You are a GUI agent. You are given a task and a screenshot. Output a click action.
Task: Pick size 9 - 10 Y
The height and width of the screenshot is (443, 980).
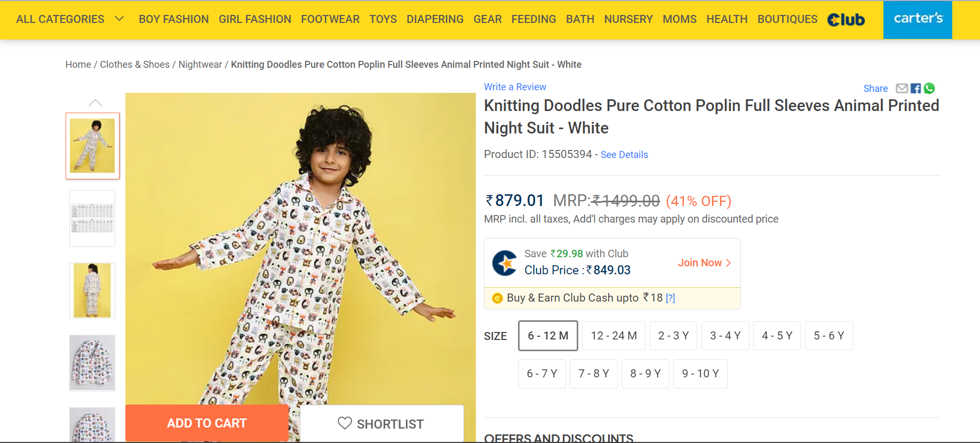700,374
